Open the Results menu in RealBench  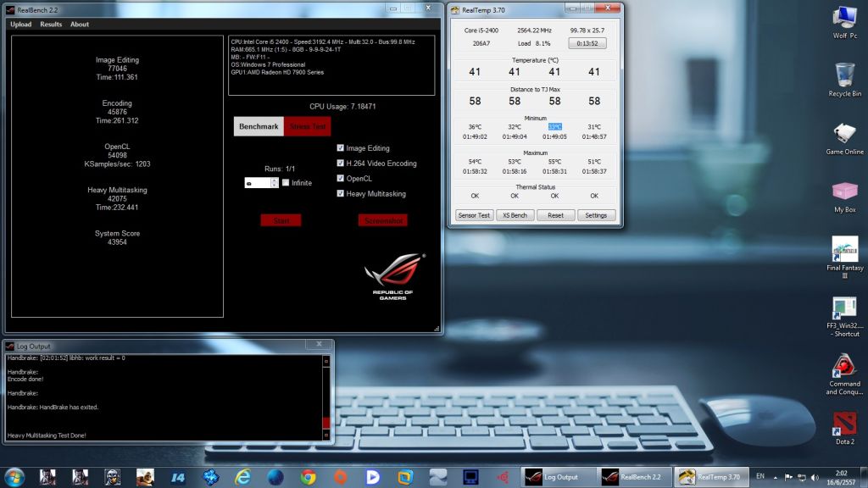[x=51, y=25]
